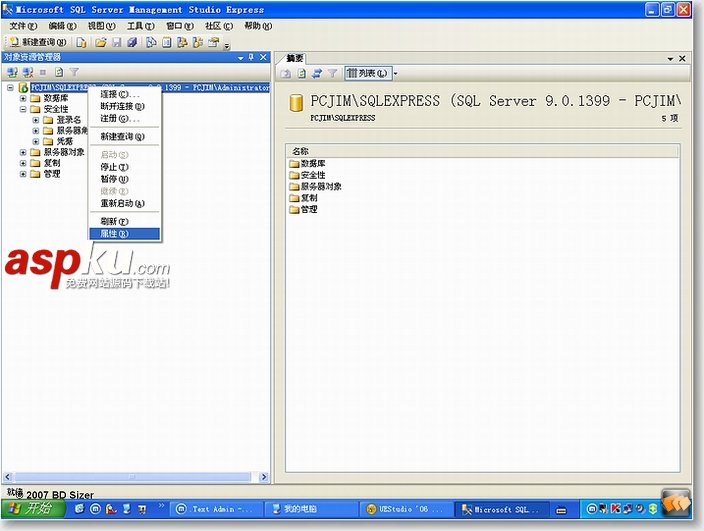This screenshot has width=704, height=531.
Task: Close the object explorer panel
Action: [263, 57]
